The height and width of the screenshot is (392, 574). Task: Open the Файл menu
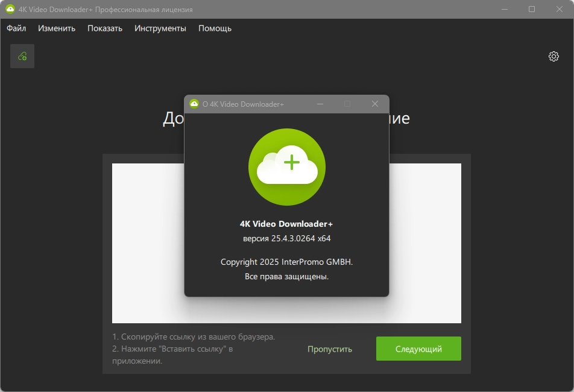point(16,28)
